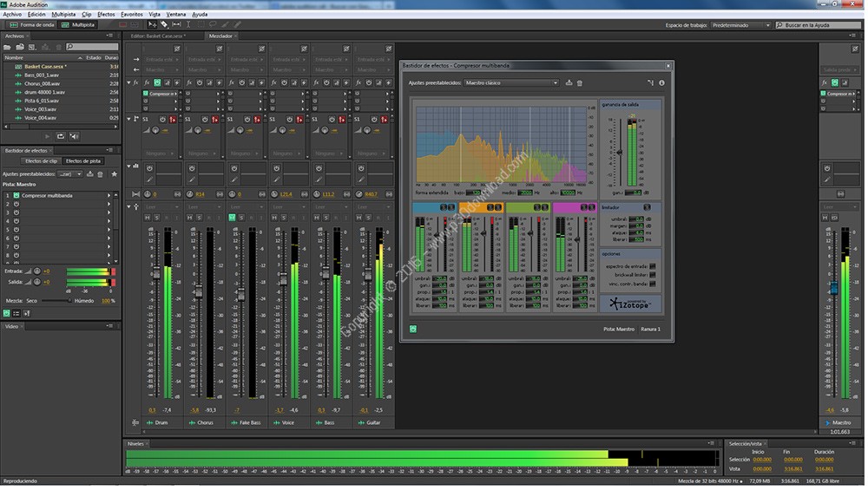Screen dimensions: 868x490
Task: Save the preset in the Compresor multibanda window
Action: click(569, 83)
